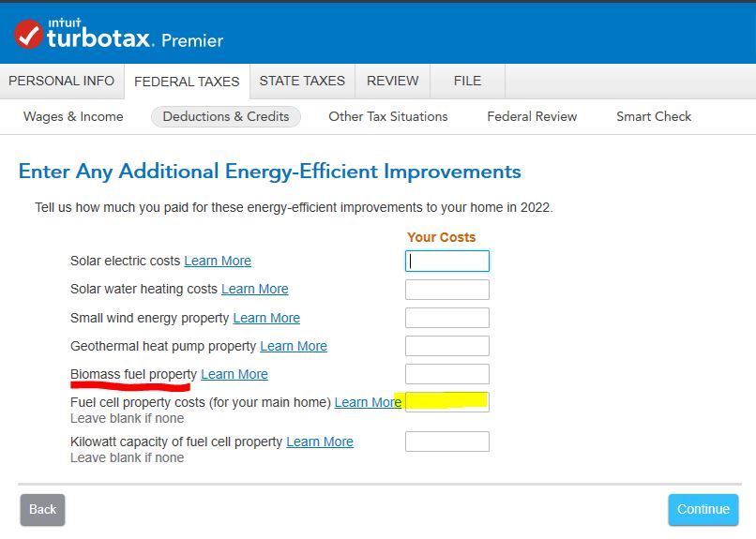Select the kilowatt capacity input field
This screenshot has height=539, width=756.
click(x=447, y=442)
